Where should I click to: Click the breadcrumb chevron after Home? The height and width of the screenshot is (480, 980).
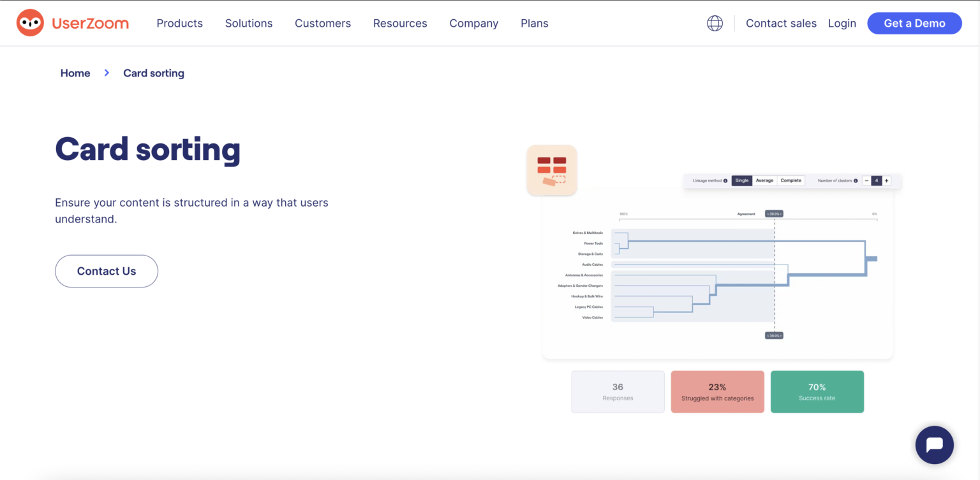pyautogui.click(x=106, y=73)
